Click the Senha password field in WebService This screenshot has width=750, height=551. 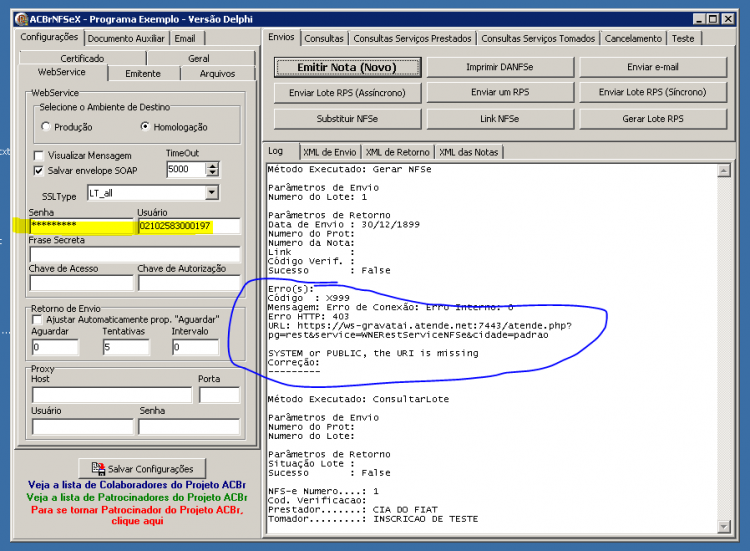pyautogui.click(x=82, y=226)
